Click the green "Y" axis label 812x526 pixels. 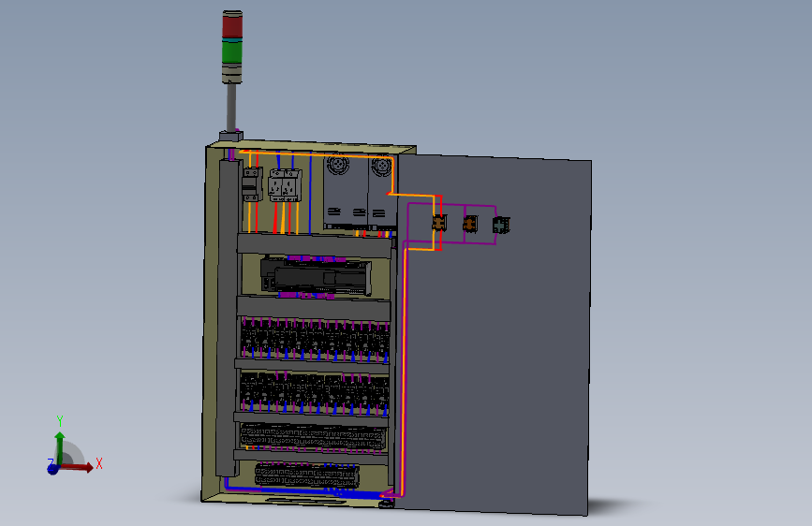(x=60, y=421)
